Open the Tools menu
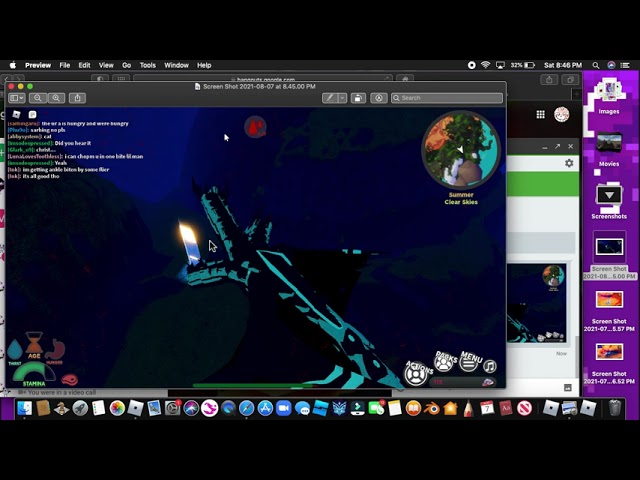 point(147,65)
